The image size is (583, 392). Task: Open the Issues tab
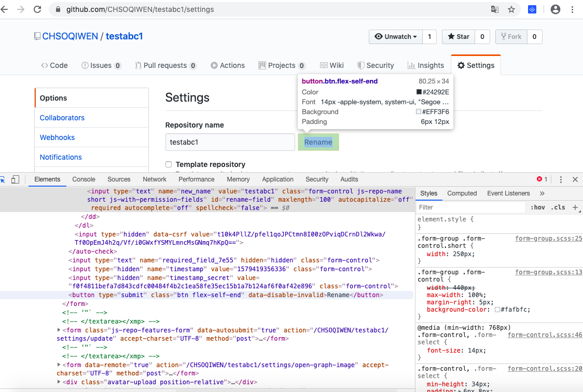tap(101, 65)
